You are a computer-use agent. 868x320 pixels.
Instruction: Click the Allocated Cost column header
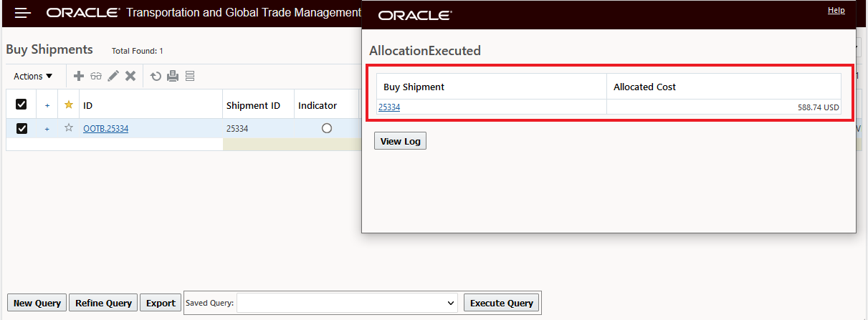[645, 87]
